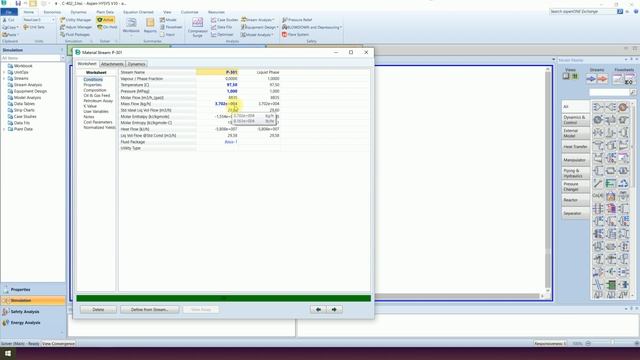The height and width of the screenshot is (360, 640).
Task: Select the diagonal pipe segment palette icon
Action: [x=598, y=184]
